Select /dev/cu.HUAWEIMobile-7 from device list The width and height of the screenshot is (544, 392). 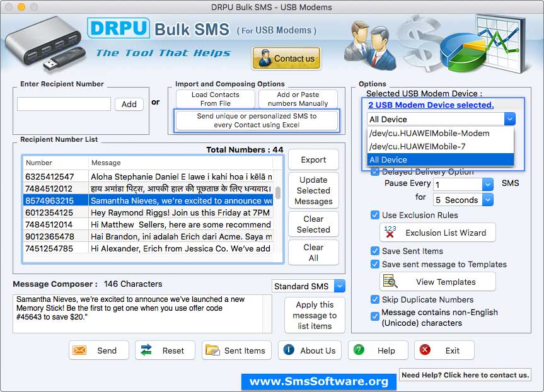click(440, 146)
